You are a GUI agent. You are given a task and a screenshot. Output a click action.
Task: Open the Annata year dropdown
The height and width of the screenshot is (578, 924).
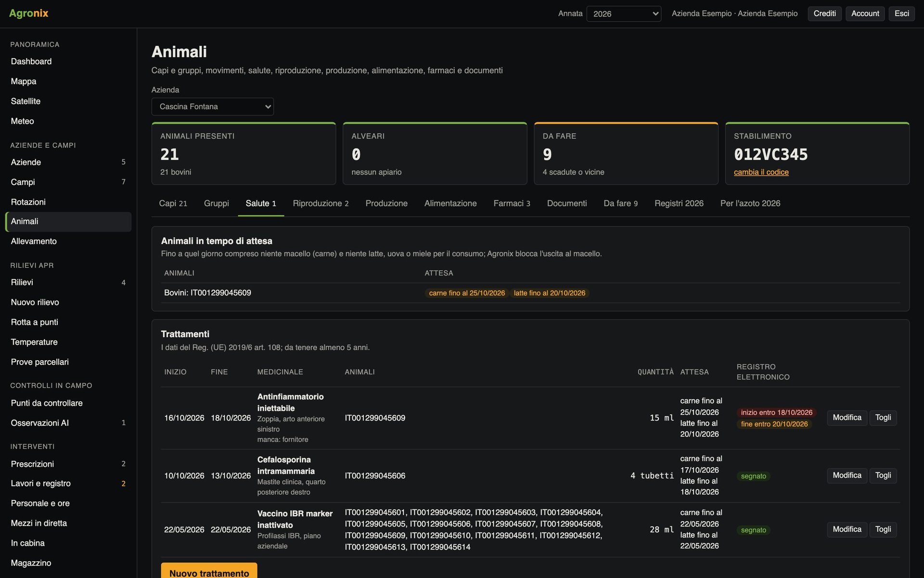coord(624,13)
